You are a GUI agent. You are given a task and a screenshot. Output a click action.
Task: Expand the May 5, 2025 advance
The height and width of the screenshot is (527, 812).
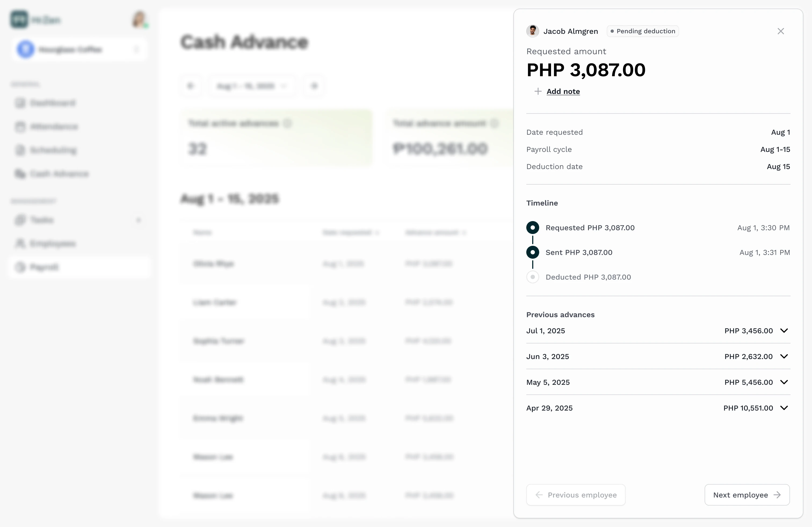[x=784, y=382]
